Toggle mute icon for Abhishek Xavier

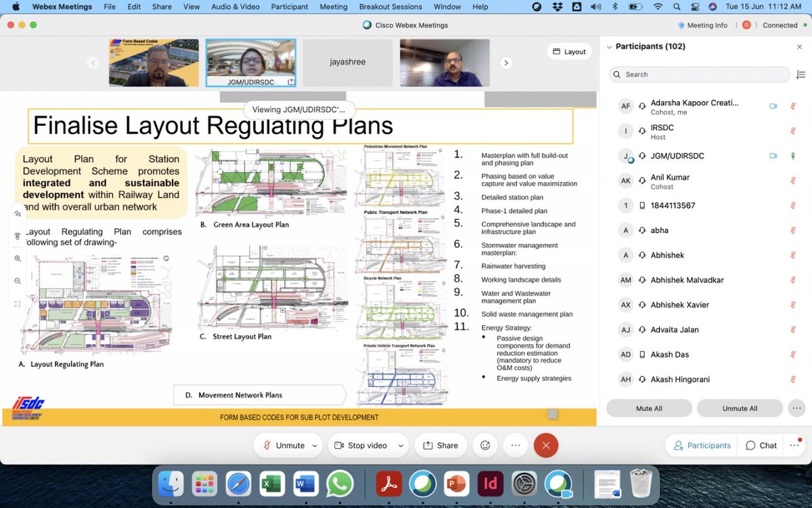click(793, 305)
